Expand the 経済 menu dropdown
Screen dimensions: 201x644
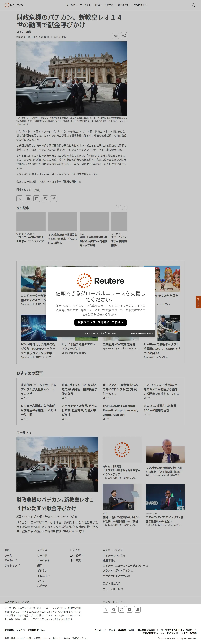99,5
